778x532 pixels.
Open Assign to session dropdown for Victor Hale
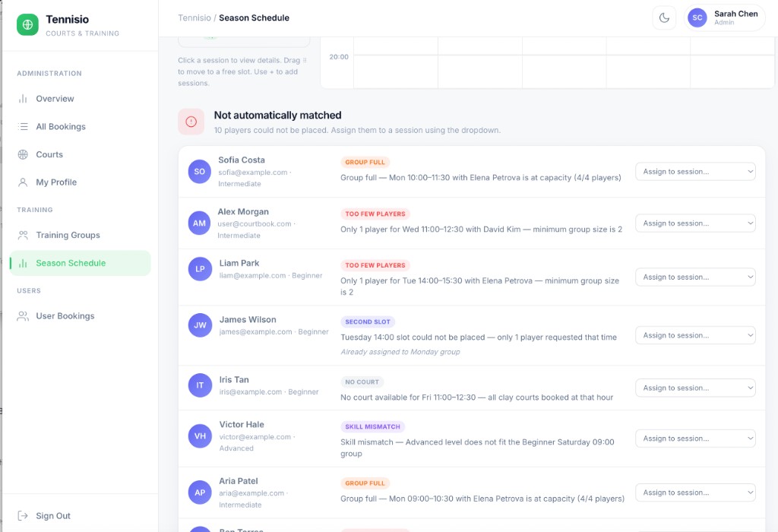(x=695, y=439)
